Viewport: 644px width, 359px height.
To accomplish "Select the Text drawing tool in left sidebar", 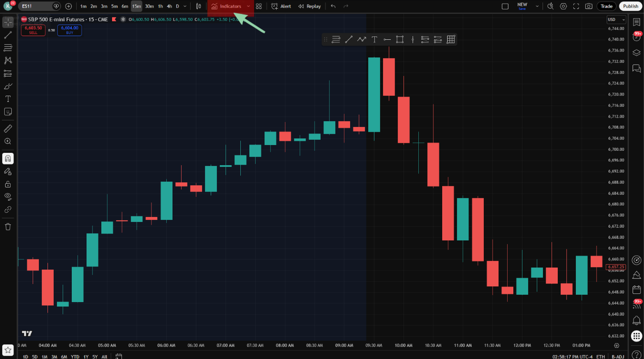I will click(8, 99).
